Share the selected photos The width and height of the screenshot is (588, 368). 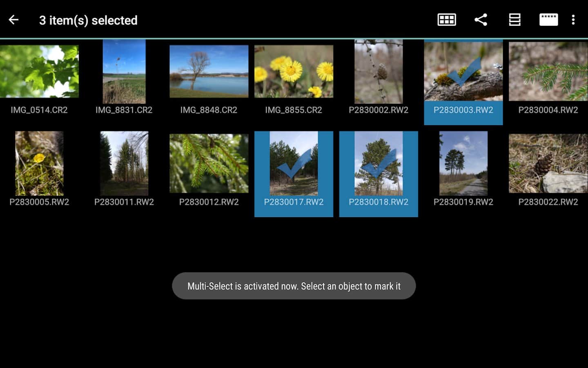coord(481,20)
